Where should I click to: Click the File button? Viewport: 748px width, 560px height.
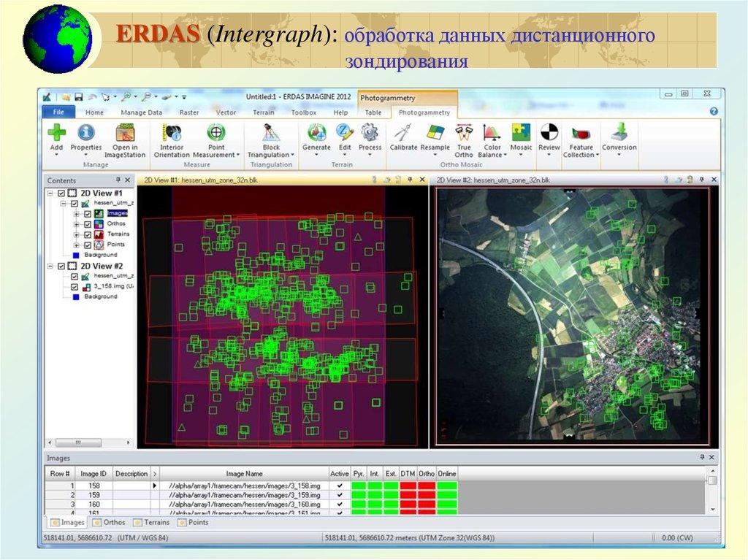click(58, 112)
